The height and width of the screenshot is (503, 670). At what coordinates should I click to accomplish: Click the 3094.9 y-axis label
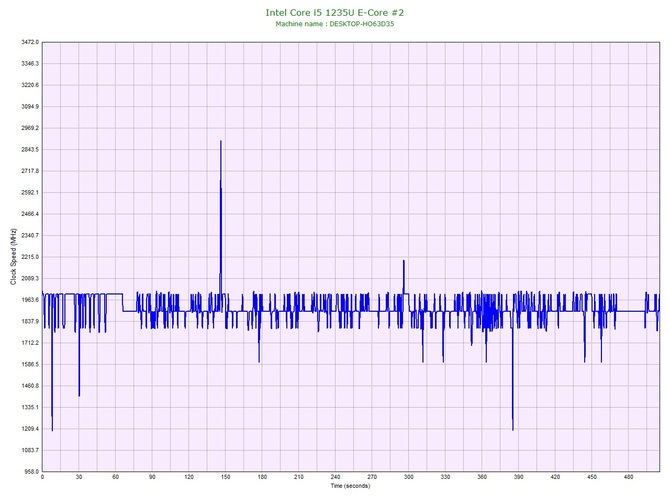pos(30,107)
